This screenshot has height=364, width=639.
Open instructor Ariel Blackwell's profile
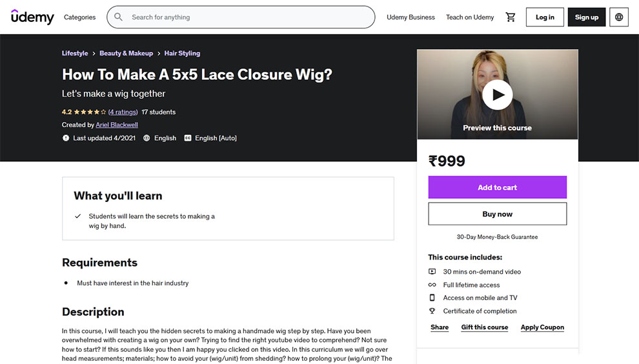point(117,125)
